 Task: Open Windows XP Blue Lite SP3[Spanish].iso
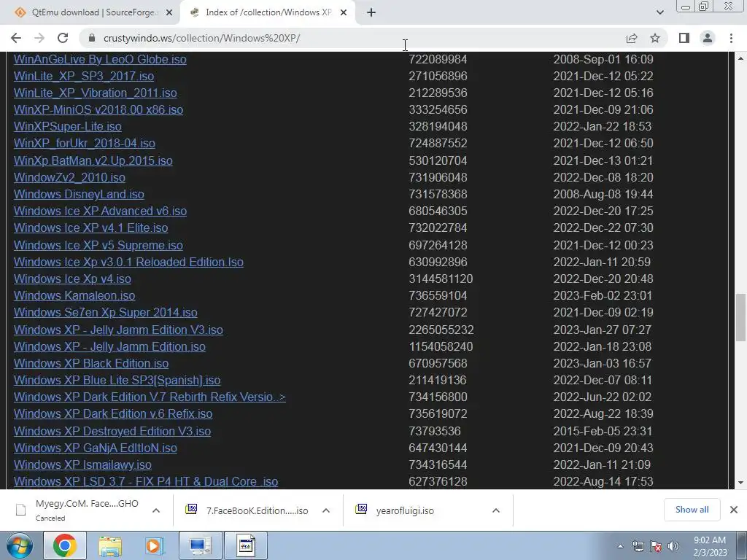[117, 380]
